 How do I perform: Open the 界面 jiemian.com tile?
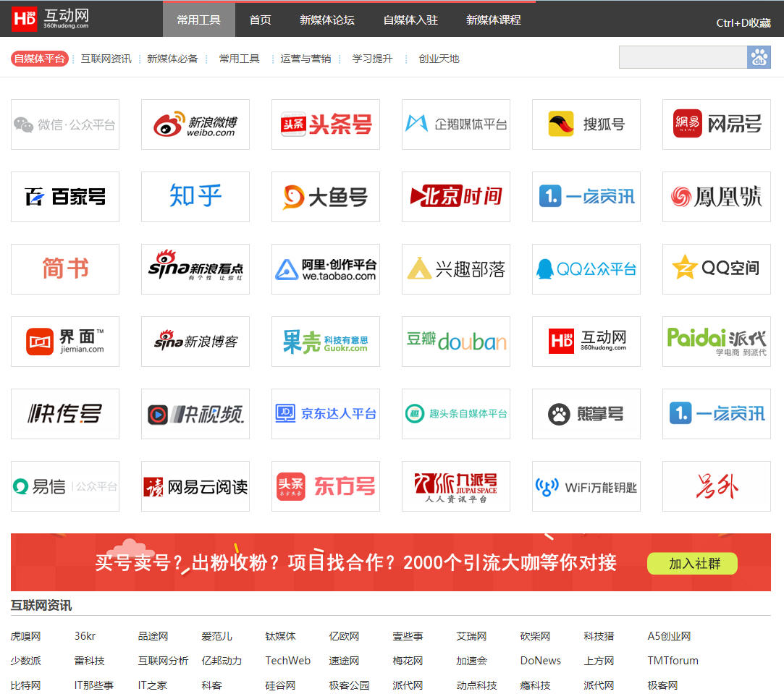point(65,342)
